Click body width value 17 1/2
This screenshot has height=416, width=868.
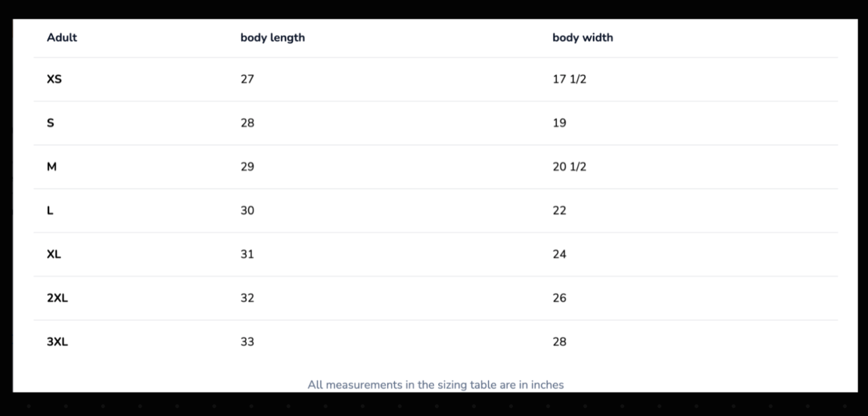click(x=569, y=79)
